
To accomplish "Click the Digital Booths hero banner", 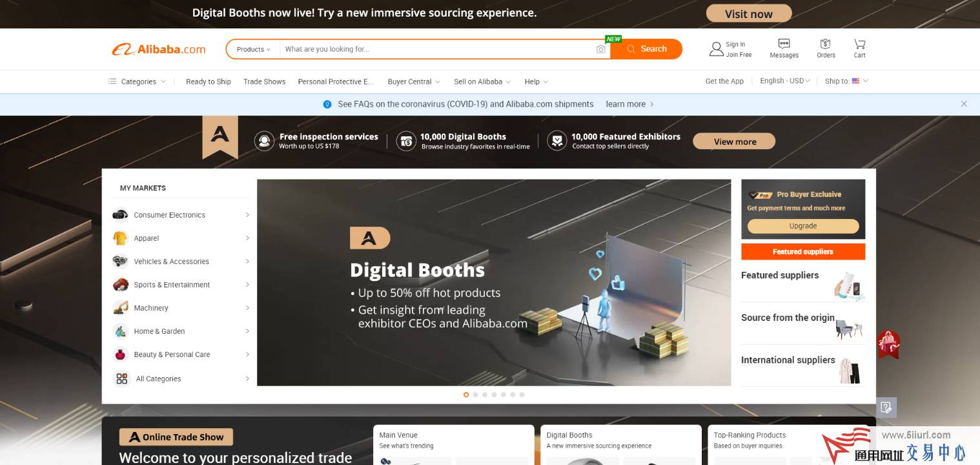I will [x=494, y=282].
